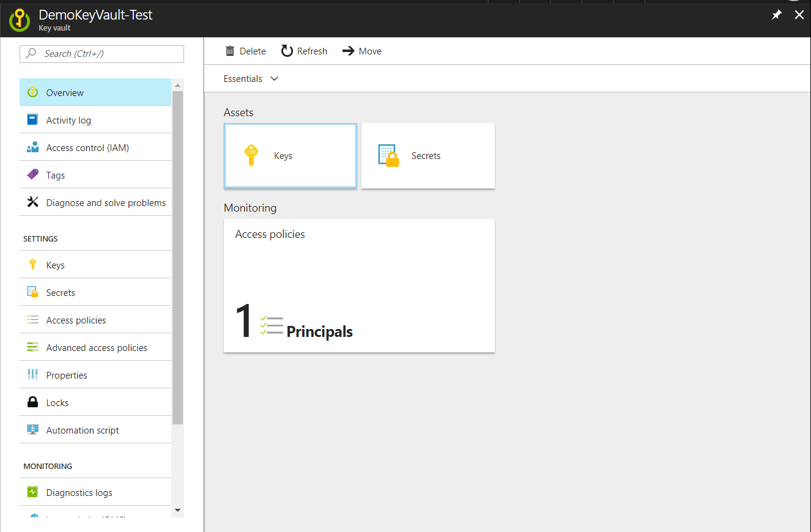Screen dimensions: 811x532
Task: Click the yellow Keys icon in Settings
Action: pos(33,265)
